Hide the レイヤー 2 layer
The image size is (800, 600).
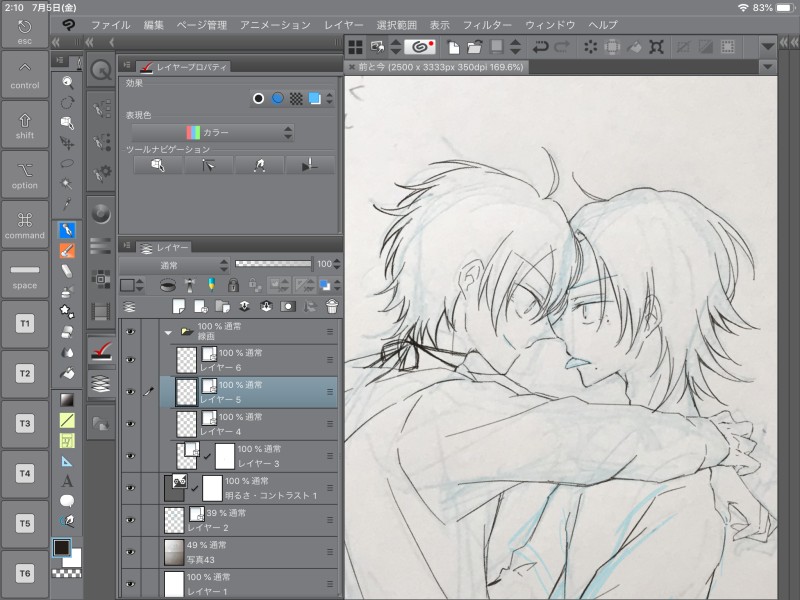(131, 520)
